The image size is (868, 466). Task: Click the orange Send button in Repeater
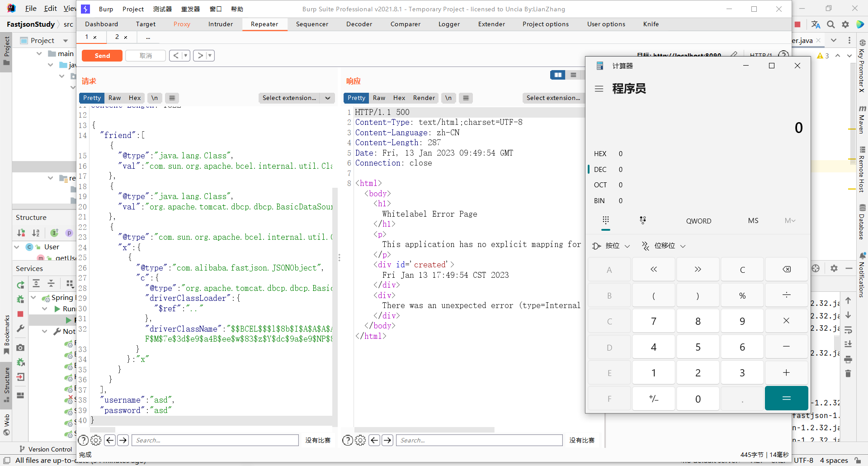(102, 56)
